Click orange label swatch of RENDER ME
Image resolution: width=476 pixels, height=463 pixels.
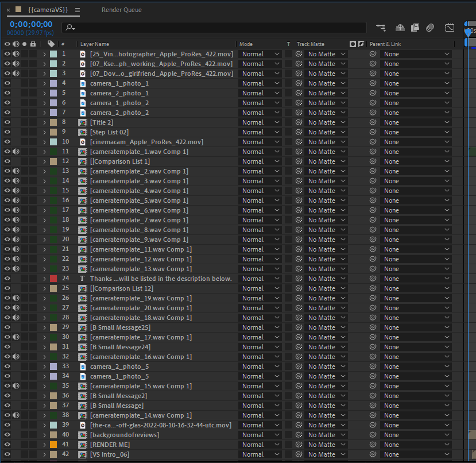(53, 445)
